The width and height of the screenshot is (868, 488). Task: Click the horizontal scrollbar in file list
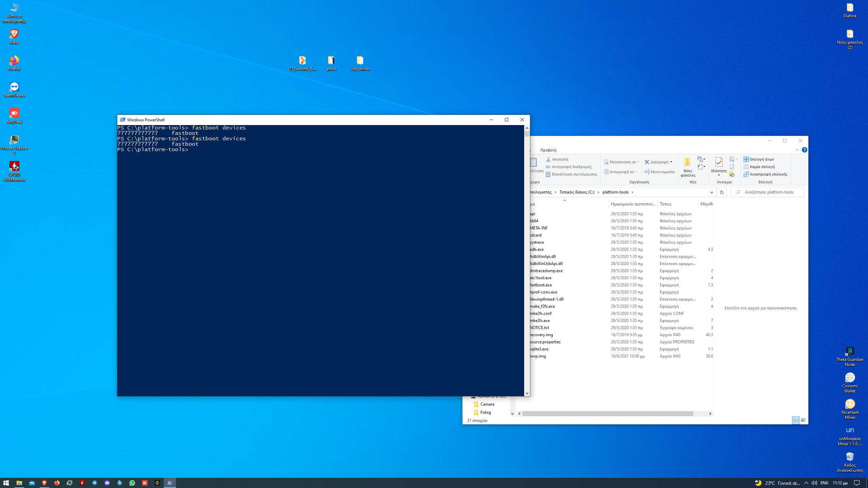pos(607,413)
